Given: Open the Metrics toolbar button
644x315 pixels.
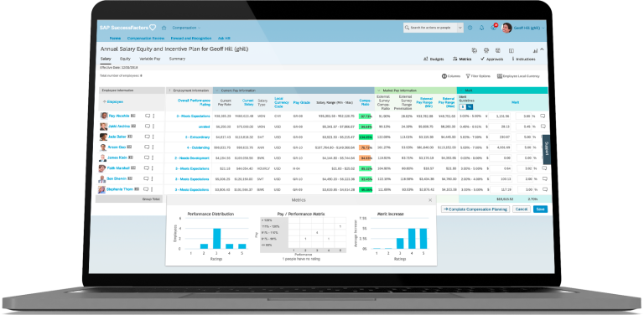Looking at the screenshot, I should point(462,59).
